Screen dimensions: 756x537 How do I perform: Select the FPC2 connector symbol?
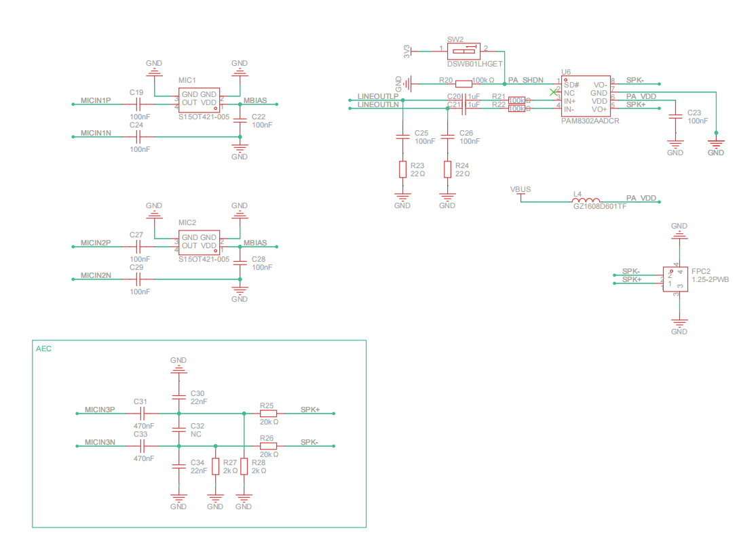(x=673, y=279)
